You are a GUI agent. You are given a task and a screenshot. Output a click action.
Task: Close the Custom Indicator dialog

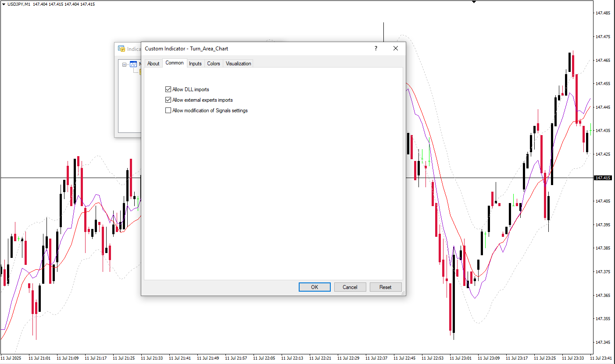point(396,49)
